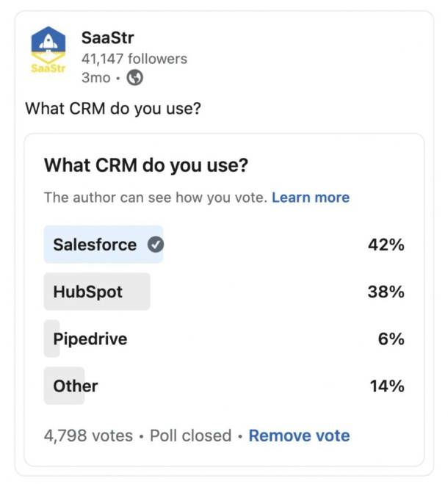Select the Salesforce poll option
This screenshot has width=448, height=484.
[95, 245]
